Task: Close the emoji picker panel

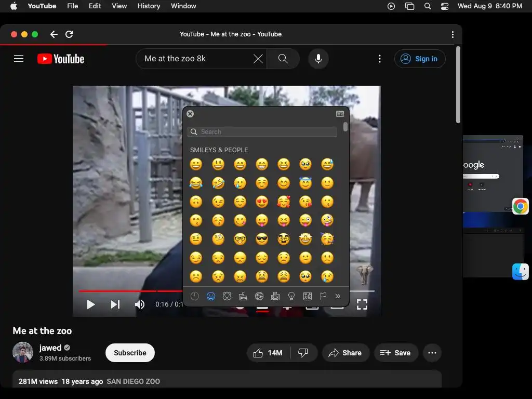Action: 190,114
